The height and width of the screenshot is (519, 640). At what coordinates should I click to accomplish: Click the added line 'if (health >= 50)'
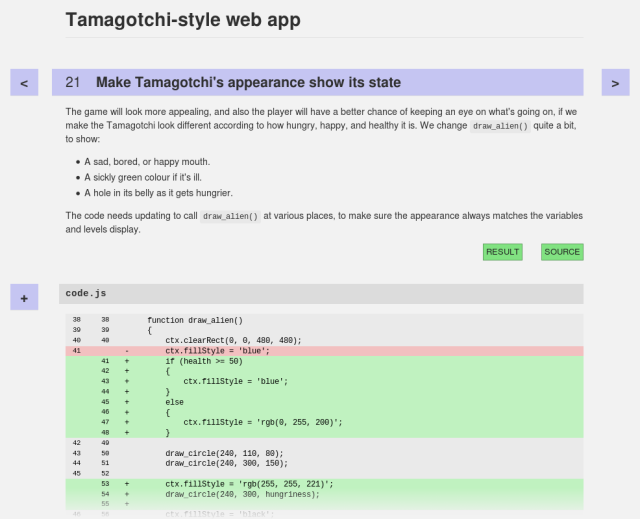(x=204, y=361)
